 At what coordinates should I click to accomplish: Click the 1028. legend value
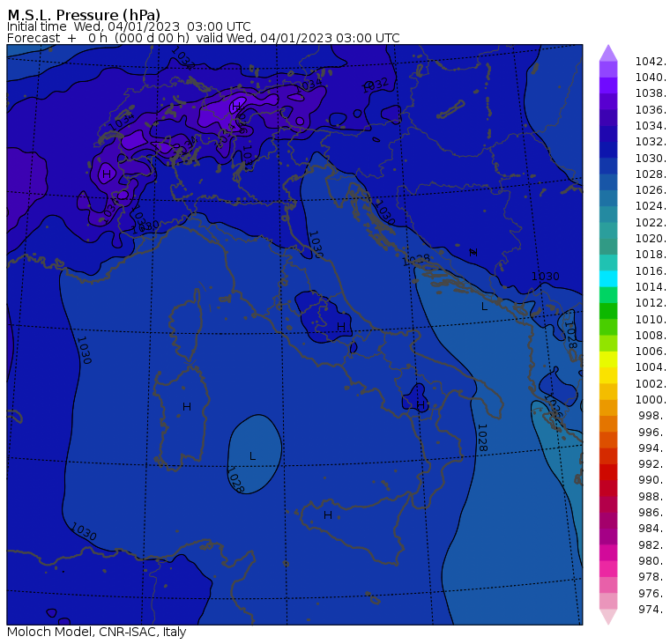(x=651, y=174)
